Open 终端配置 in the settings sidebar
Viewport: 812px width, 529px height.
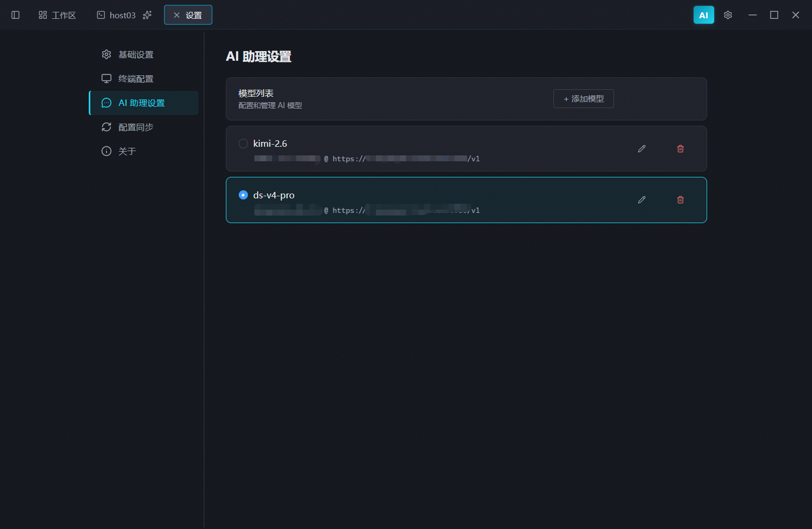tap(144, 78)
